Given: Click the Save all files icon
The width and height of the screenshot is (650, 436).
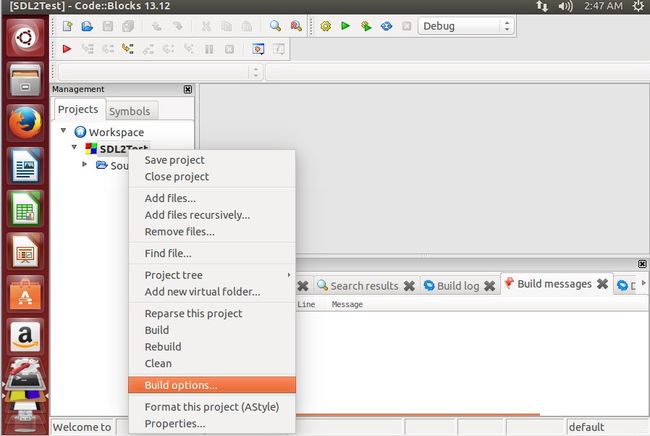Looking at the screenshot, I should coord(128,26).
